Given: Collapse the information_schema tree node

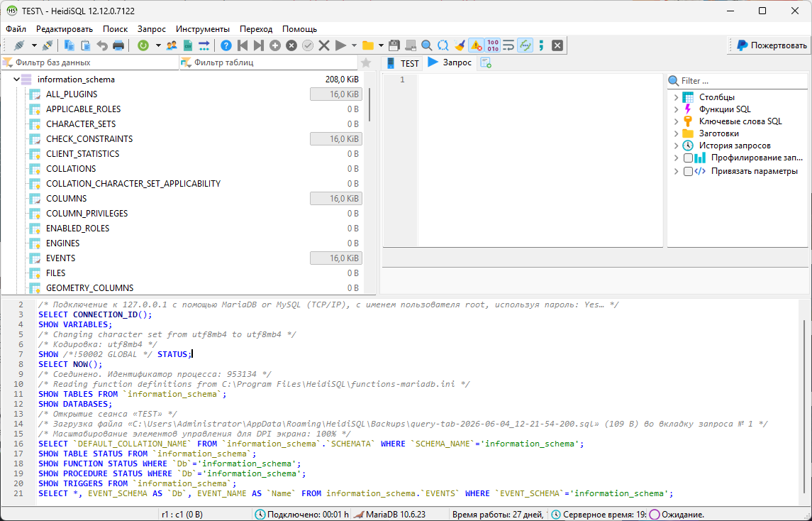Looking at the screenshot, I should pyautogui.click(x=16, y=79).
